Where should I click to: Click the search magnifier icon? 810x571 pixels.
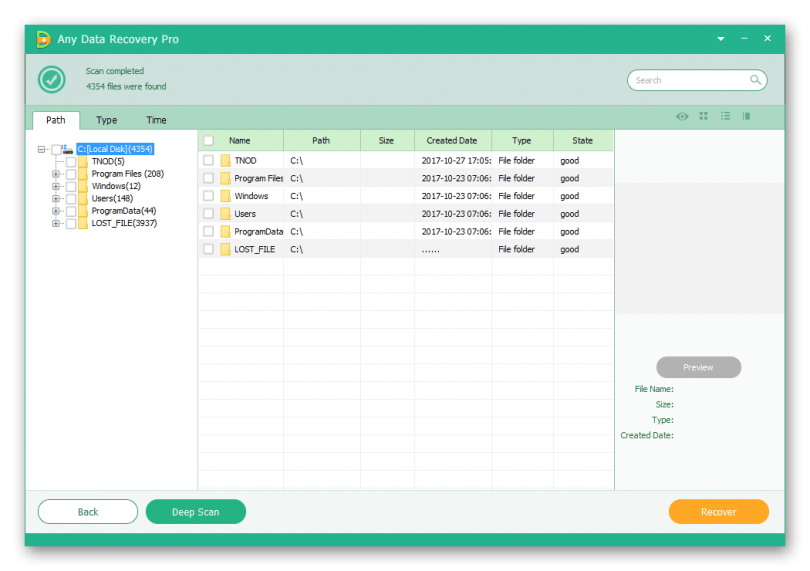(755, 80)
